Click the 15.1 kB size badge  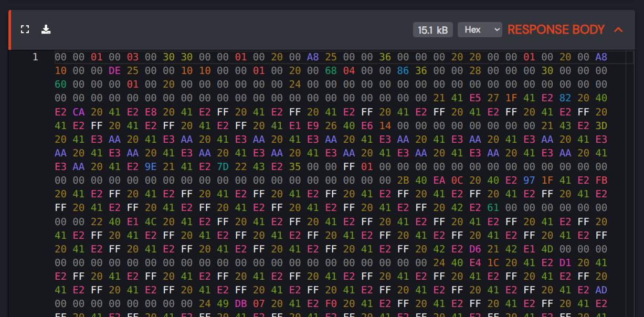click(432, 30)
